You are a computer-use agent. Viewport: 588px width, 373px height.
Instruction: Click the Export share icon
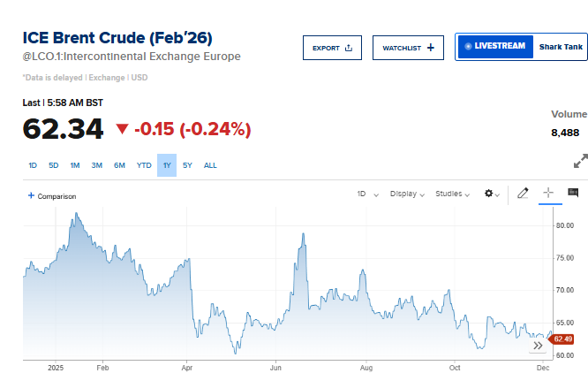[349, 48]
